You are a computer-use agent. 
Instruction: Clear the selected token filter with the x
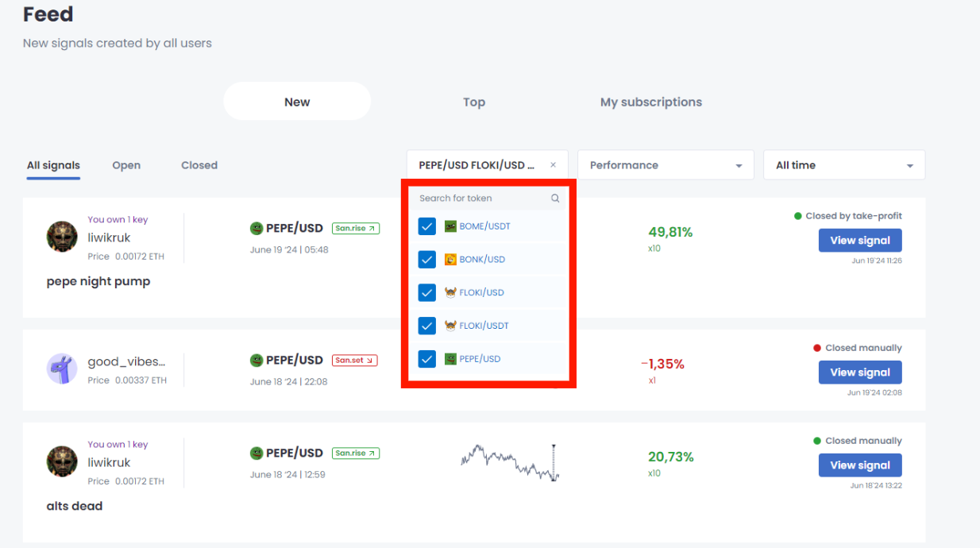tap(553, 165)
